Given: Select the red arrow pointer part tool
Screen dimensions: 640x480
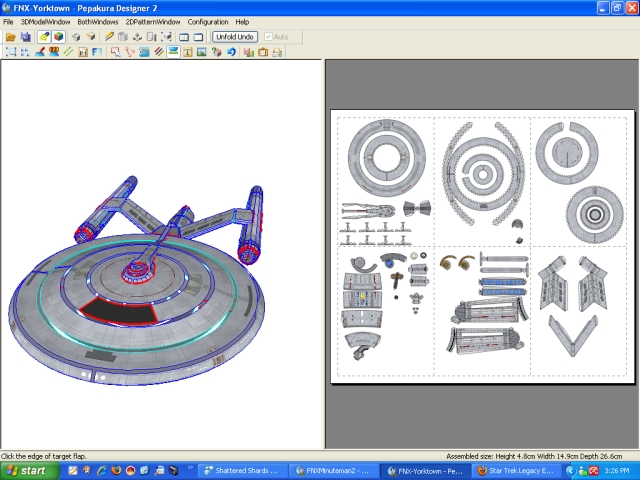Looking at the screenshot, I should tap(116, 52).
